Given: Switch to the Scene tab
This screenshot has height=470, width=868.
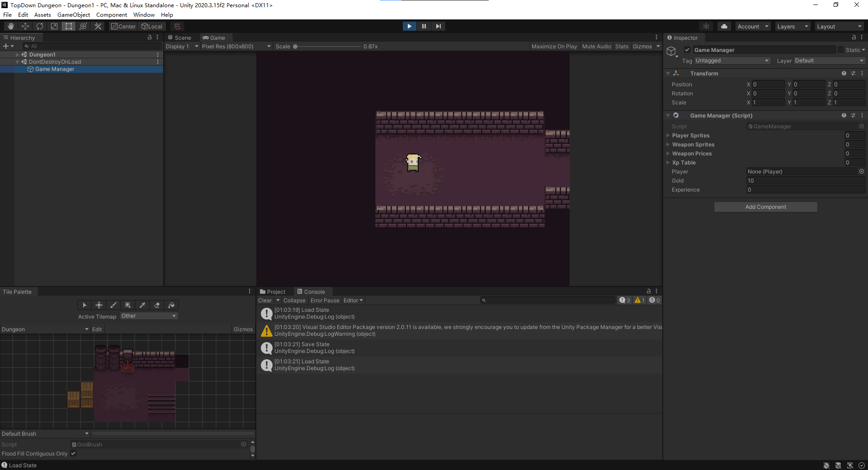Looking at the screenshot, I should (179, 38).
